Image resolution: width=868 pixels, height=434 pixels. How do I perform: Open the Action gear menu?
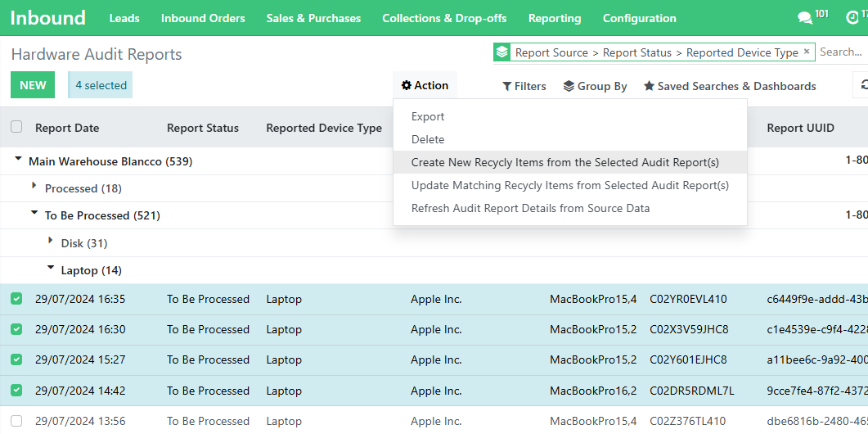tap(425, 85)
